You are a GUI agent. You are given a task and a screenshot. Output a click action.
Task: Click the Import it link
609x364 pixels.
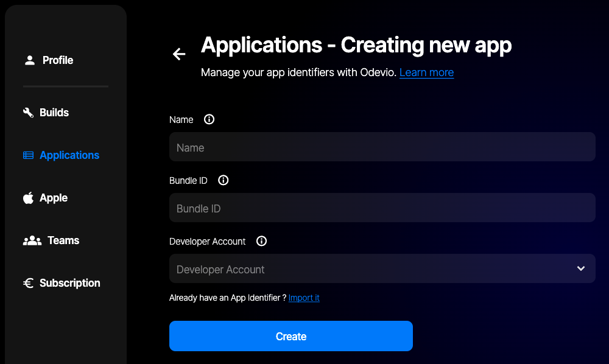(304, 298)
